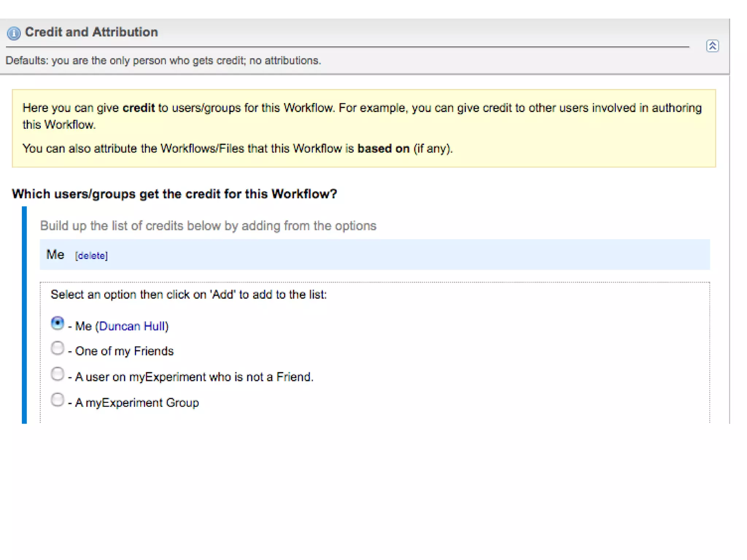Screen dimensions: 747x560
Task: Click the 'Build up the list of credits' hint
Action: 208,226
